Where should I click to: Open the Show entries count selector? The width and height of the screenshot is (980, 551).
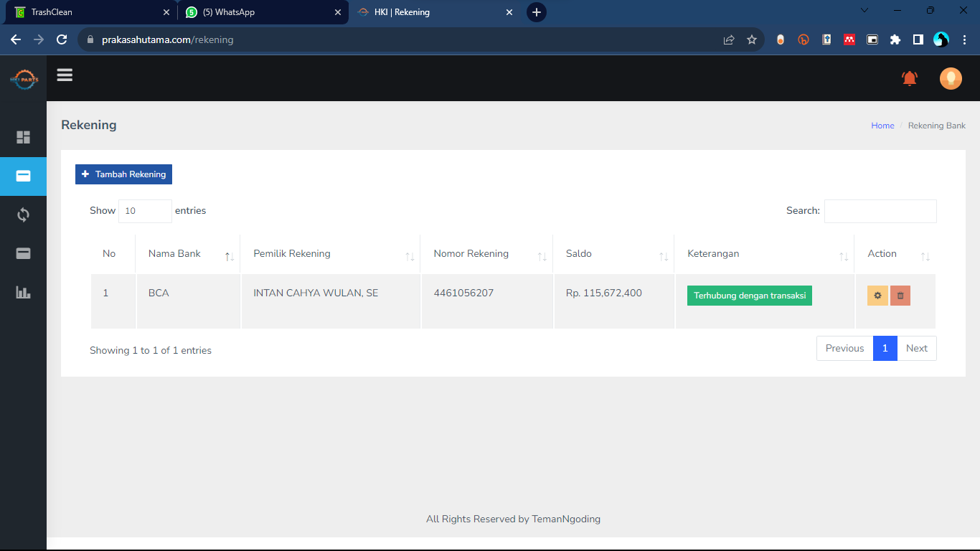pyautogui.click(x=145, y=211)
